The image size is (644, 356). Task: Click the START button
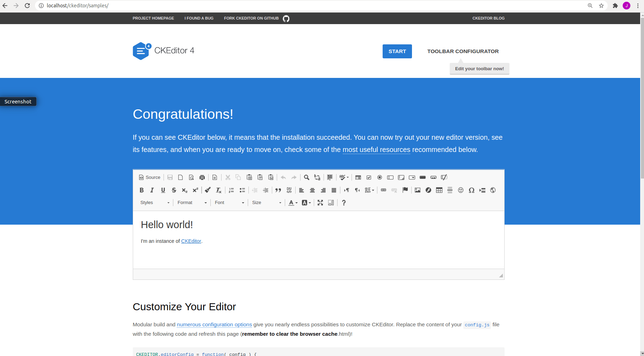(397, 51)
